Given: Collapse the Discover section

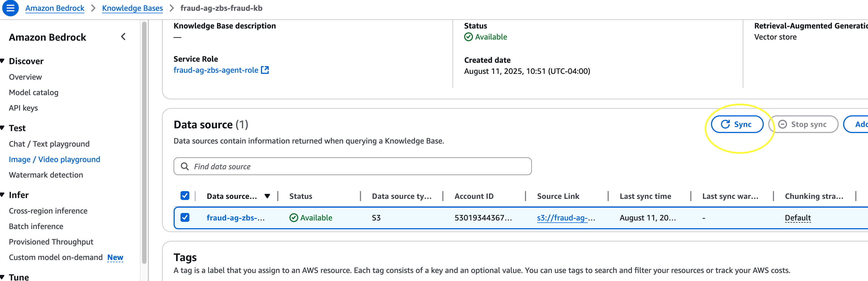Looking at the screenshot, I should pyautogui.click(x=2, y=61).
